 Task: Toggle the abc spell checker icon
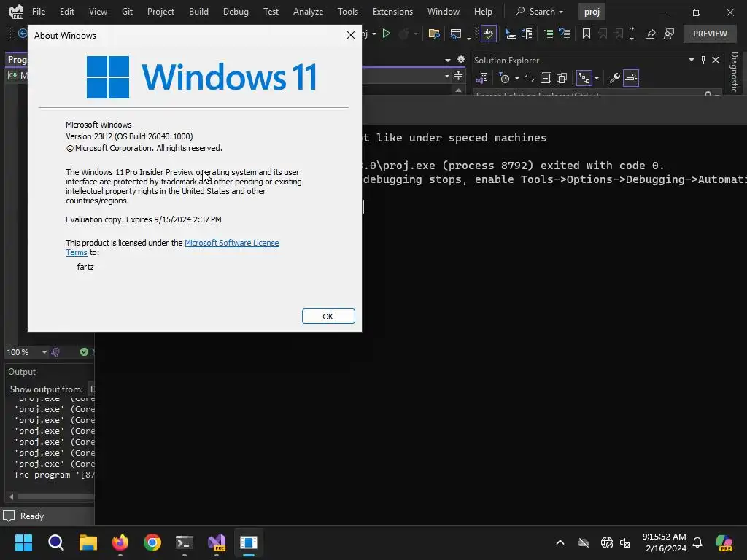(488, 34)
